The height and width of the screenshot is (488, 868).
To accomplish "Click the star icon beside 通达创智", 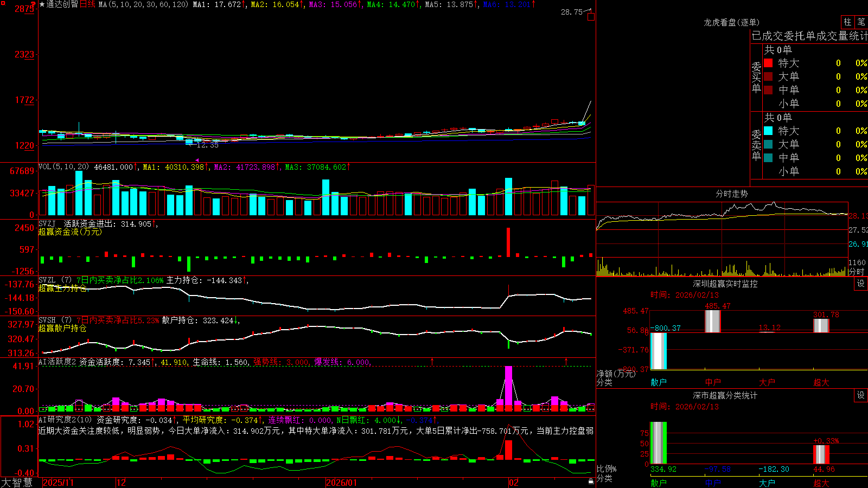I will pos(42,4).
